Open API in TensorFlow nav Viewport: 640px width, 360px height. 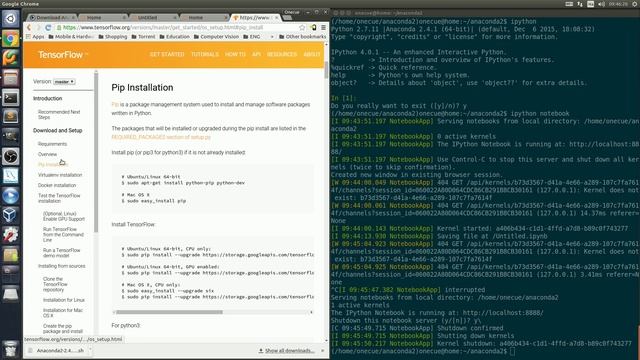(x=256, y=54)
